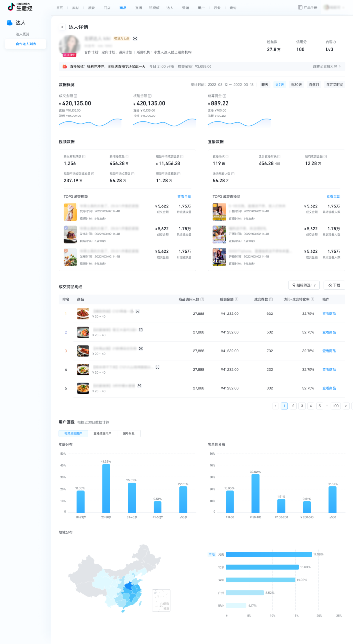The width and height of the screenshot is (353, 644).
Task: Click the info icon next to 结算佣金
Action: click(224, 96)
